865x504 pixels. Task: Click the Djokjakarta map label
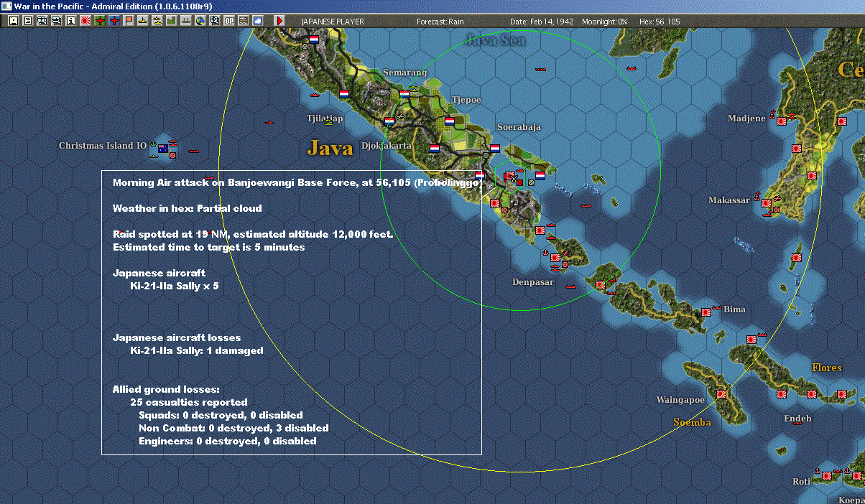click(x=387, y=146)
